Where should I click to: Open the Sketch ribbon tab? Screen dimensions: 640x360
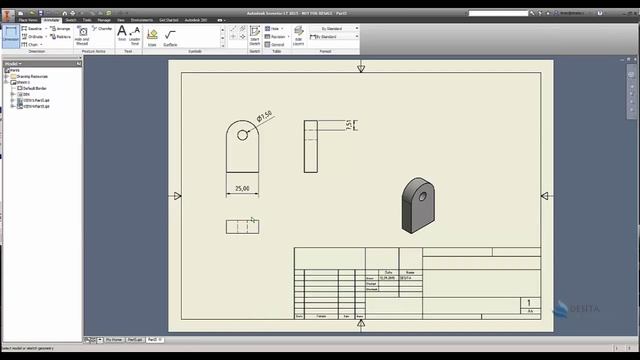point(71,20)
